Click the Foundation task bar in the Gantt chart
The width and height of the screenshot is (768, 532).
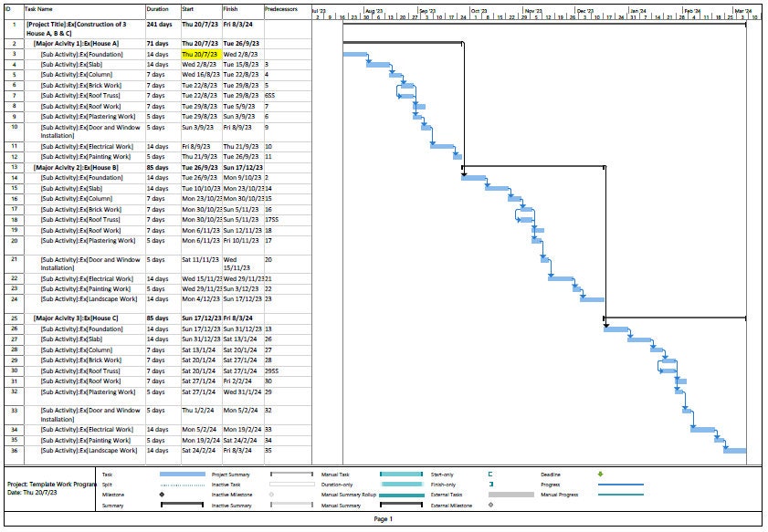coord(352,55)
